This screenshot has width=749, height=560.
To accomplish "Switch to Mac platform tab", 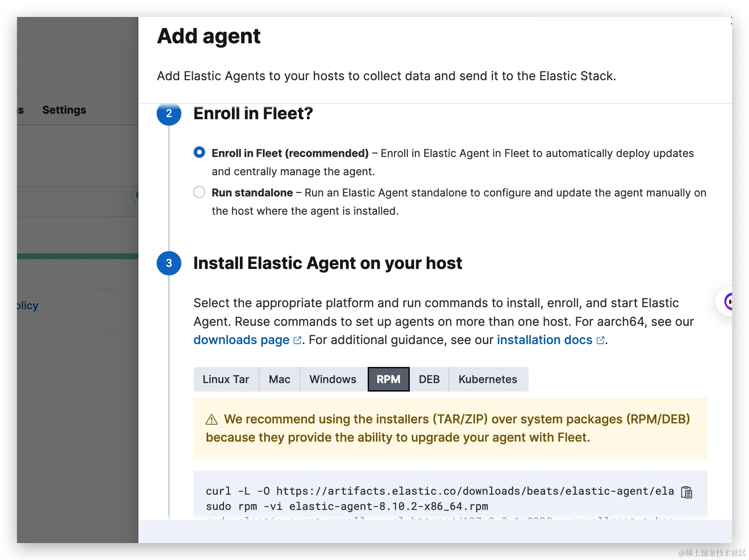I will pos(279,379).
